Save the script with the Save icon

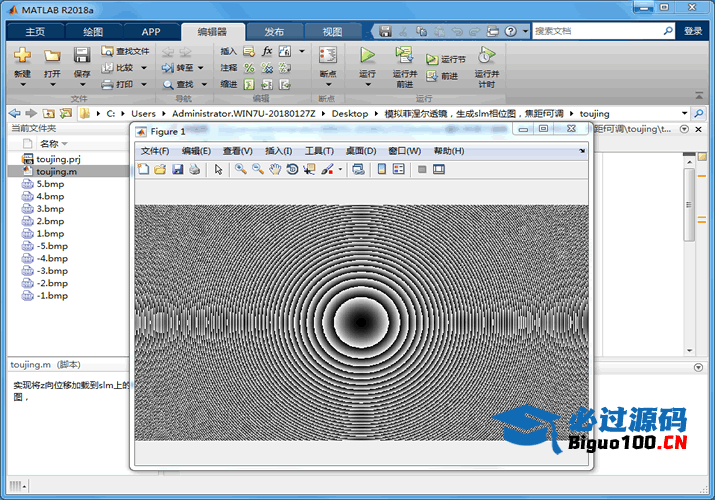pos(82,56)
